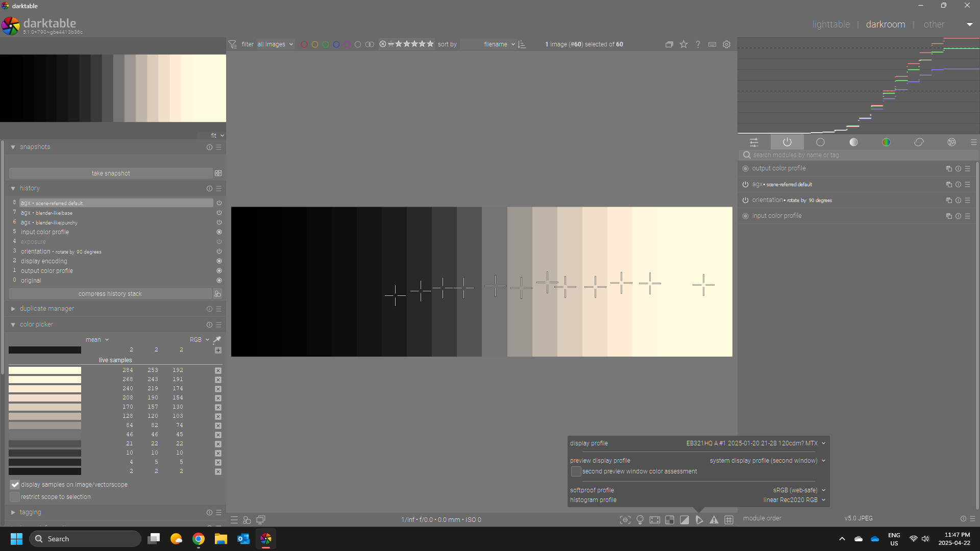Expand the duplicate manager panel
Image resolution: width=980 pixels, height=551 pixels.
pos(46,309)
